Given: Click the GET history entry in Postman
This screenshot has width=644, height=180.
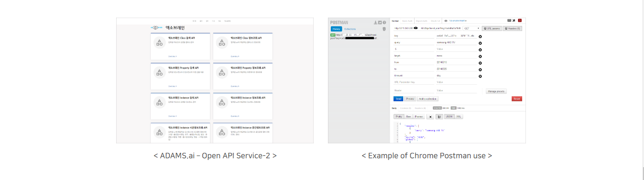Looking at the screenshot, I should [355, 36].
